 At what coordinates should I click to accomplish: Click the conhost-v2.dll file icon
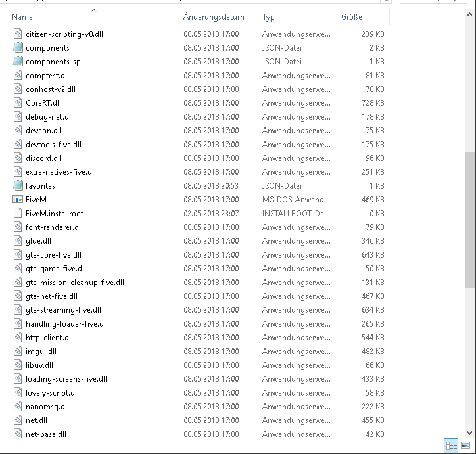(18, 89)
